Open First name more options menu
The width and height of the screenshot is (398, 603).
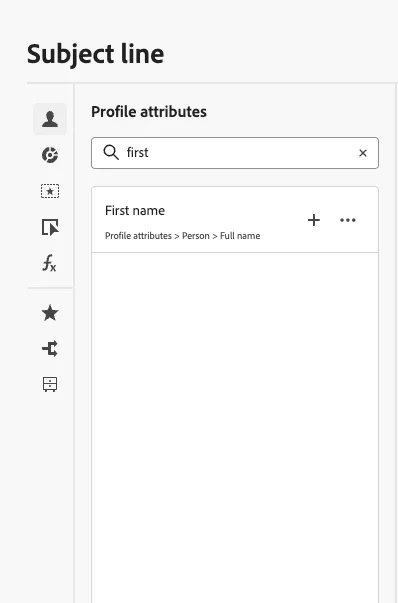pos(348,220)
